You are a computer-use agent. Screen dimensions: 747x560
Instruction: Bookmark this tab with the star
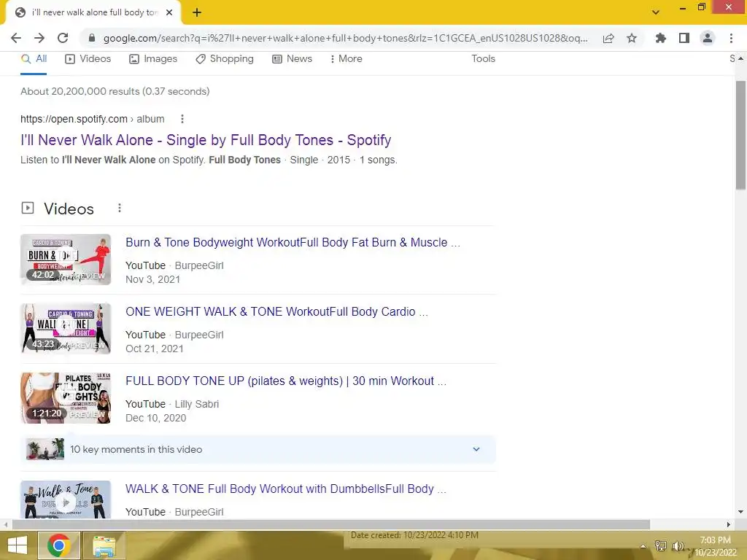tap(632, 38)
